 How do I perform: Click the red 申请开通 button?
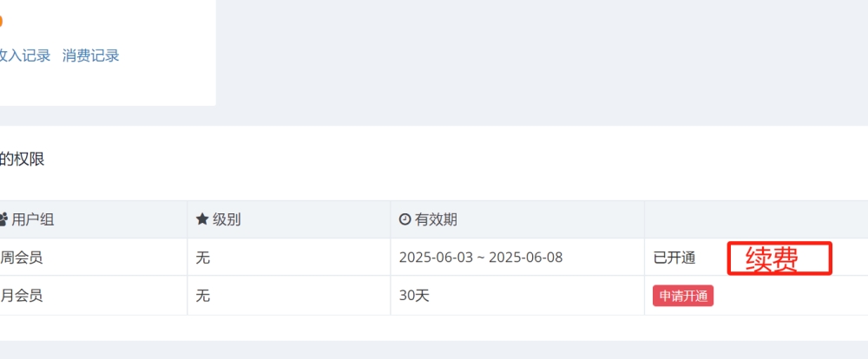pos(683,296)
